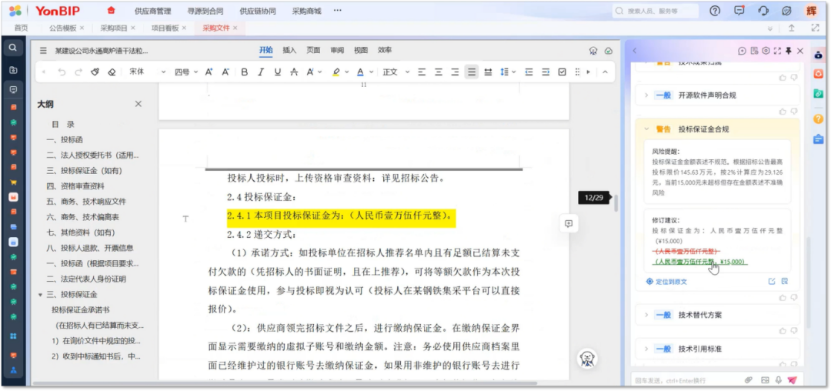
Task: Select outline item 四、资格审查资料
Action: [75, 186]
